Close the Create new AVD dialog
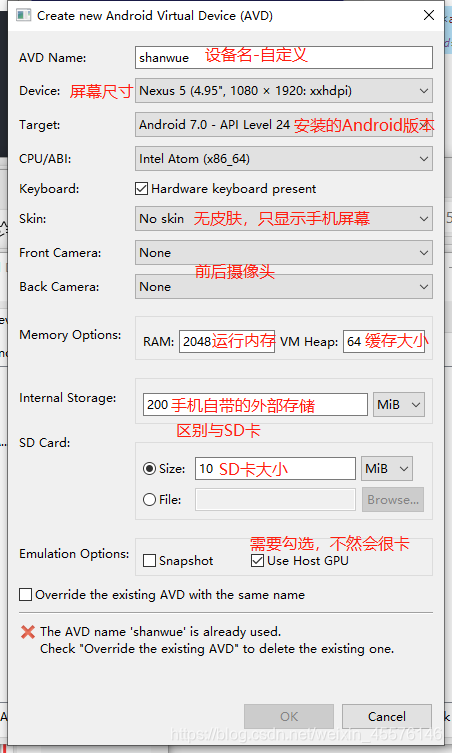The image size is (452, 753). tap(429, 15)
